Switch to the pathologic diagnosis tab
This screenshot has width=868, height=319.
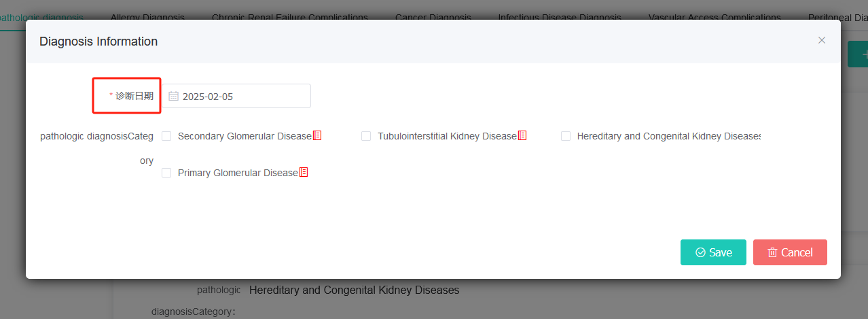[42, 17]
